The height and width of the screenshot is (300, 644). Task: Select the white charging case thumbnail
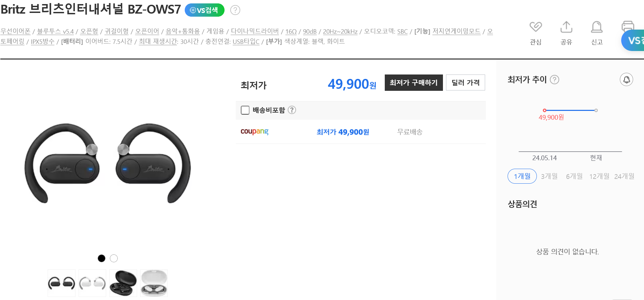(154, 283)
